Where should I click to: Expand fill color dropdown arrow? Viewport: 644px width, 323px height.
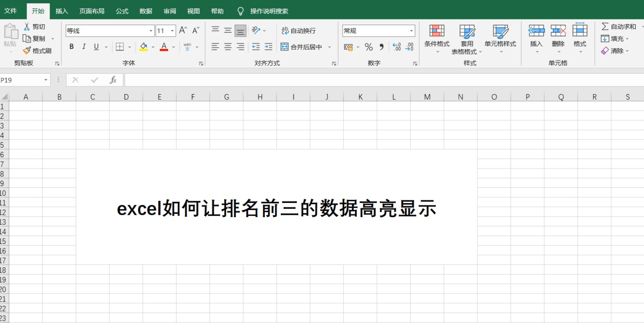[x=153, y=47]
